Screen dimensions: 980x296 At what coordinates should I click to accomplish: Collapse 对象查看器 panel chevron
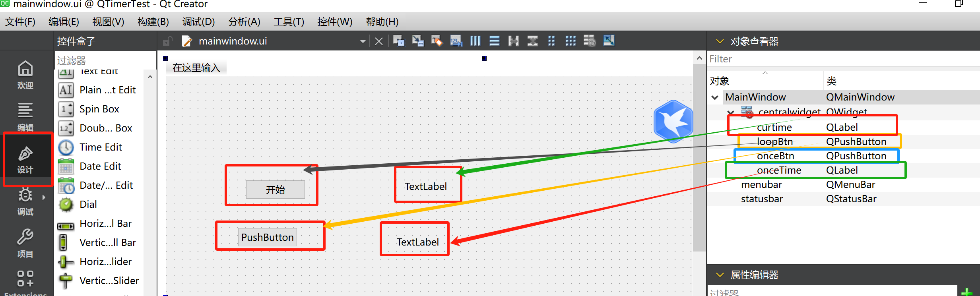coord(720,41)
